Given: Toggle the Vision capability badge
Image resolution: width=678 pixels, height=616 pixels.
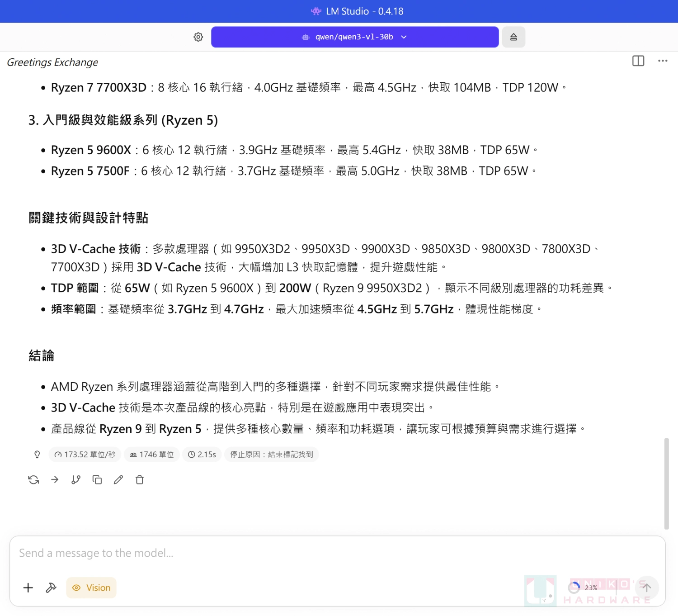Looking at the screenshot, I should point(91,588).
